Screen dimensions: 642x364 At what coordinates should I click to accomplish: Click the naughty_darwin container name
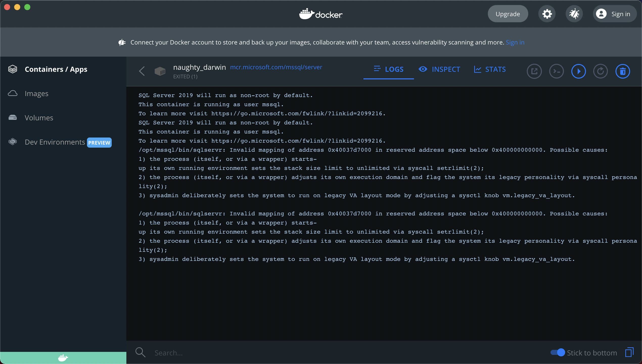[199, 67]
